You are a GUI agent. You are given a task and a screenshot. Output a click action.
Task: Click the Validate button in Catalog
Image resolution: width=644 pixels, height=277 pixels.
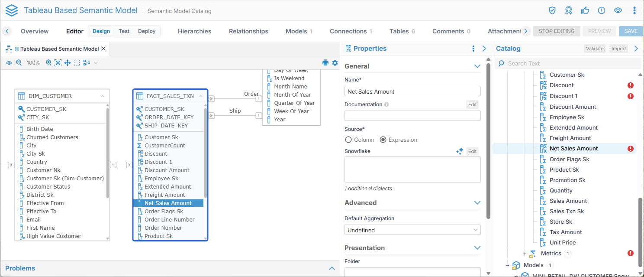point(594,49)
